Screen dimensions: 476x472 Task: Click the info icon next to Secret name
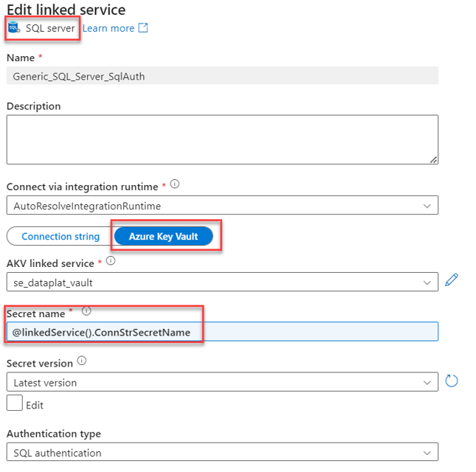[x=86, y=311]
